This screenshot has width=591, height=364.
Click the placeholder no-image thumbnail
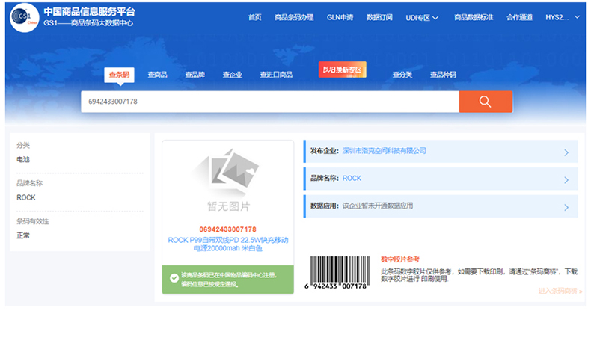228,180
